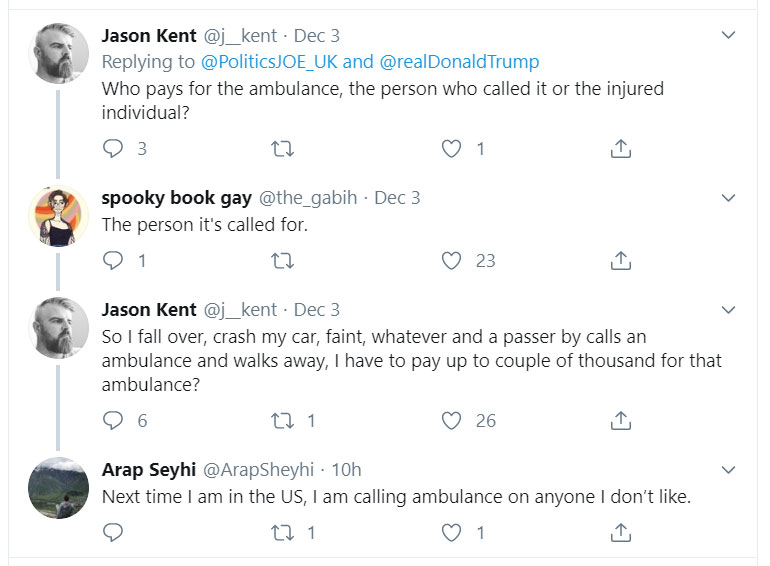Image resolution: width=770 pixels, height=566 pixels.
Task: Expand more options for spooky book gay's tweet
Action: (729, 198)
